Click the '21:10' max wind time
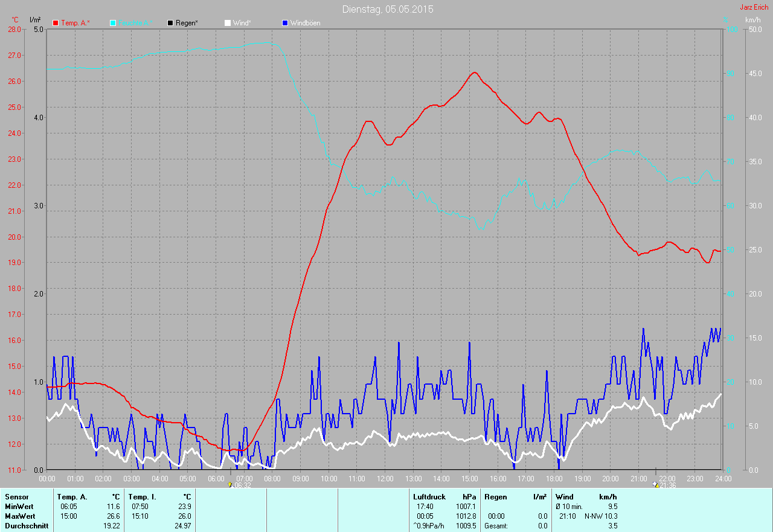773x532 pixels. pyautogui.click(x=568, y=516)
